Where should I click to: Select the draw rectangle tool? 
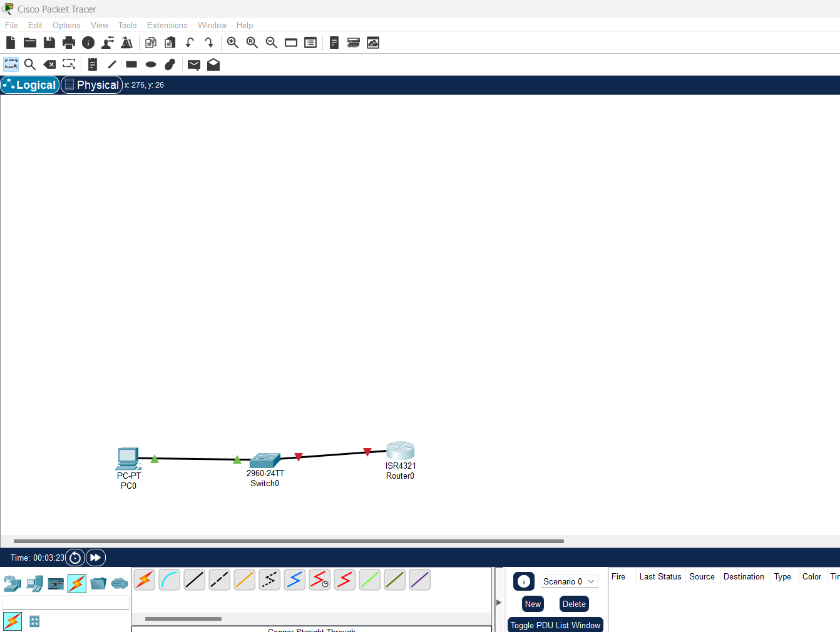pos(131,64)
